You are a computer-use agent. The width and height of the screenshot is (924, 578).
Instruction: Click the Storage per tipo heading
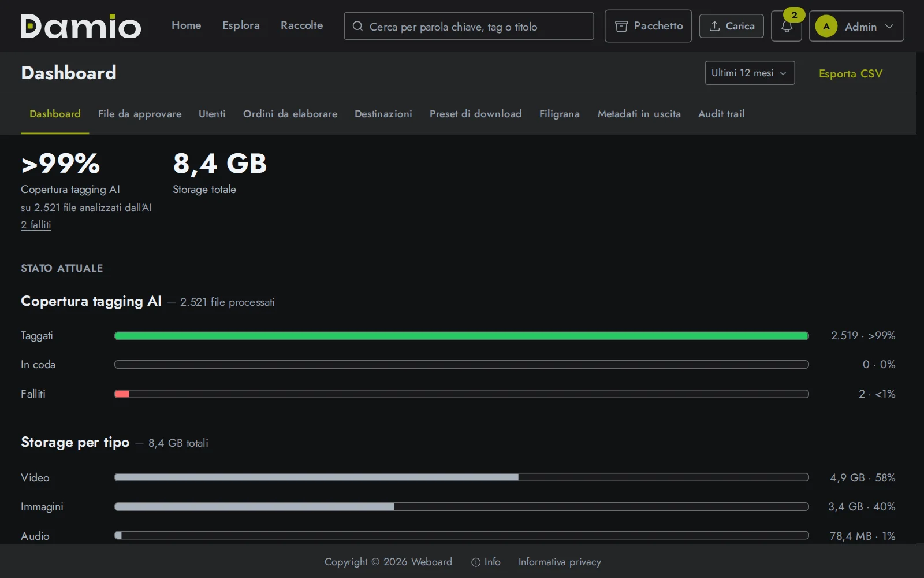click(75, 442)
